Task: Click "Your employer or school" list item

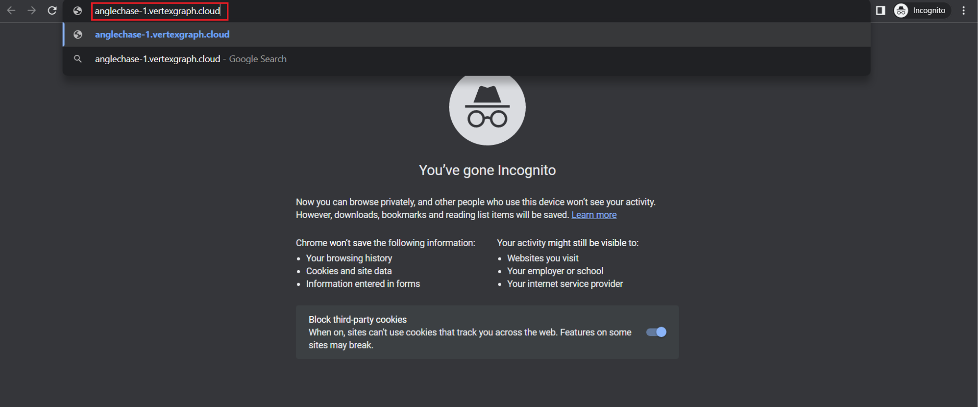Action: click(x=555, y=271)
